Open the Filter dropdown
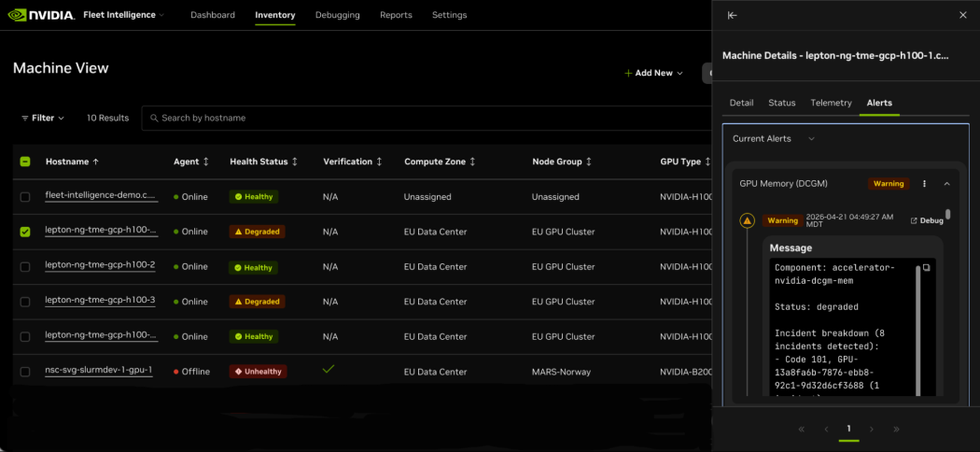This screenshot has height=452, width=980. coord(43,118)
